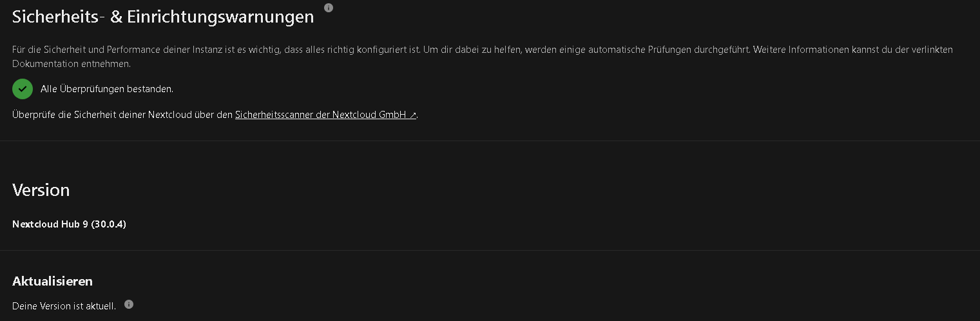Click external-link arrow after Nextcloud GmbH
The width and height of the screenshot is (980, 321).
pos(413,115)
